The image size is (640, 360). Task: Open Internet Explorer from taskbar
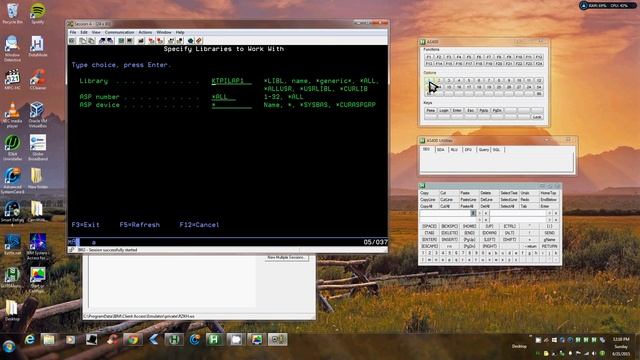29,340
